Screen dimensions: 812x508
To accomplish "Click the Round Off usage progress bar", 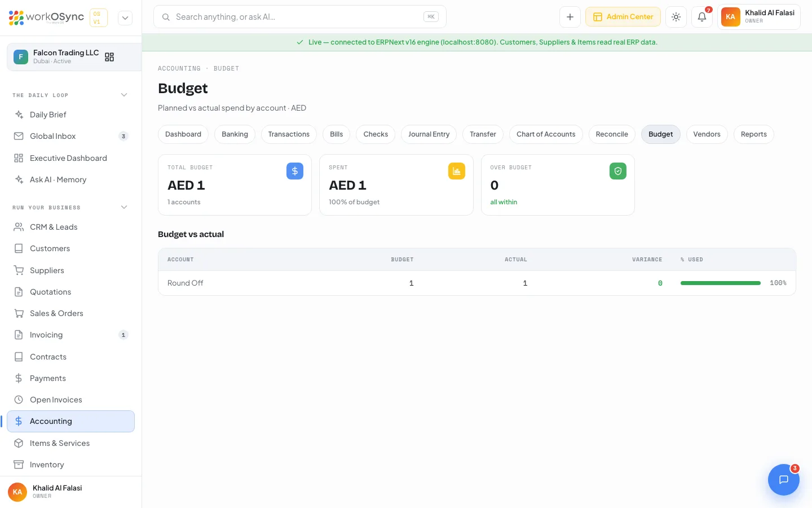I will pyautogui.click(x=721, y=283).
